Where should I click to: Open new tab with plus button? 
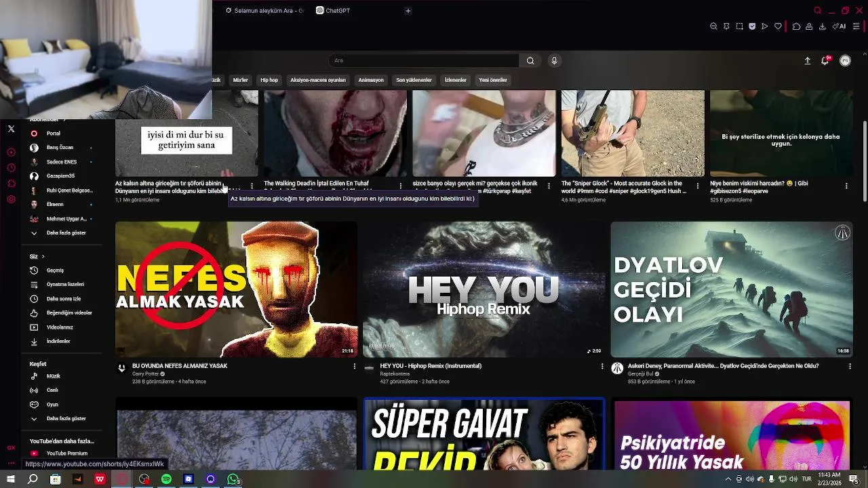(408, 11)
